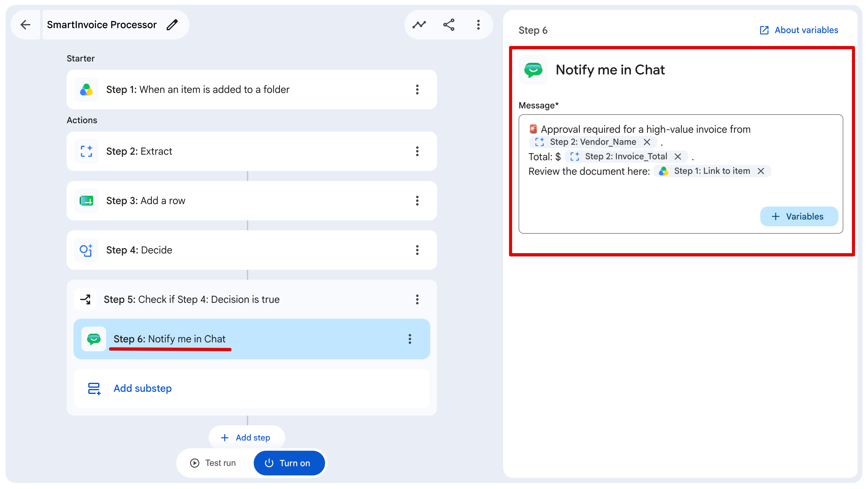Viewport: 868px width, 489px height.
Task: Go back using the left arrow icon
Action: click(x=25, y=25)
